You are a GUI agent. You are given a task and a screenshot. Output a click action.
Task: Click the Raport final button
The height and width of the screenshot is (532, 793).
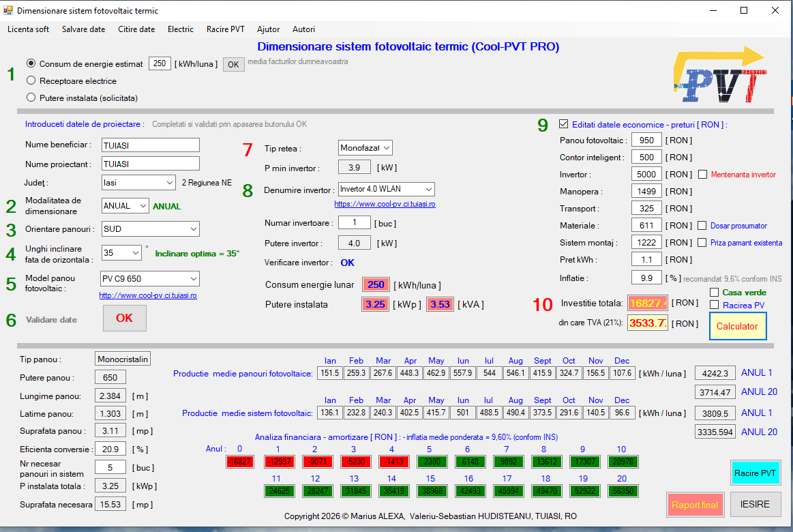pyautogui.click(x=694, y=505)
